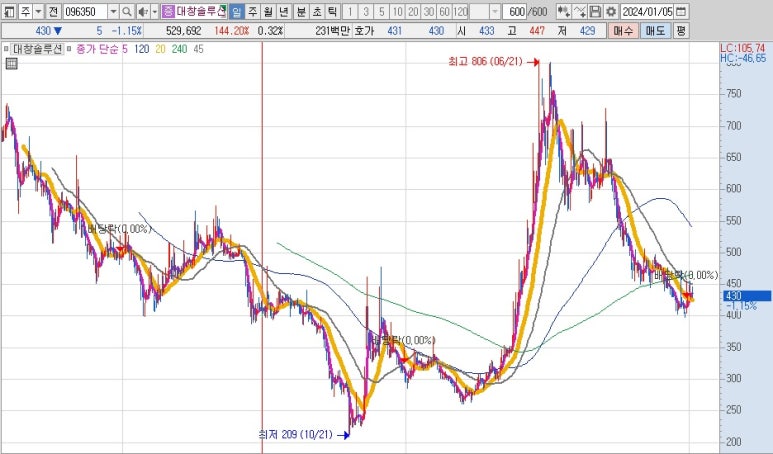Click the save chart floppy icon
This screenshot has width=773, height=454.
click(596, 11)
